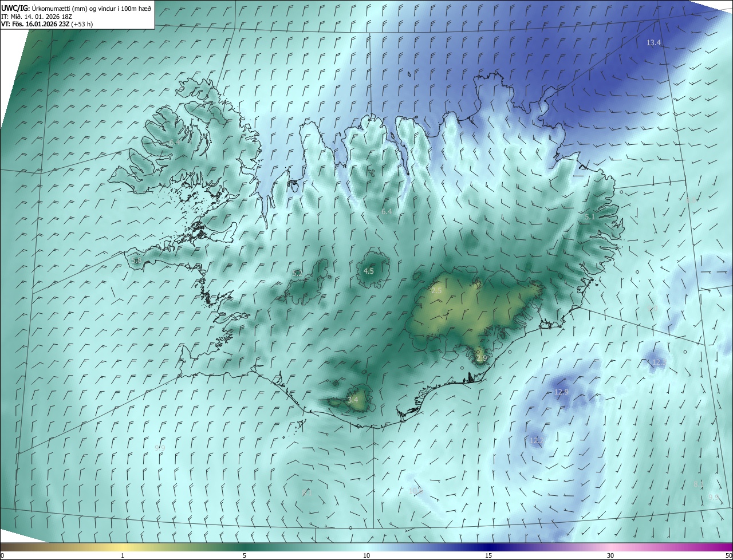Click the colorbar tick label 0

[x=2, y=556]
